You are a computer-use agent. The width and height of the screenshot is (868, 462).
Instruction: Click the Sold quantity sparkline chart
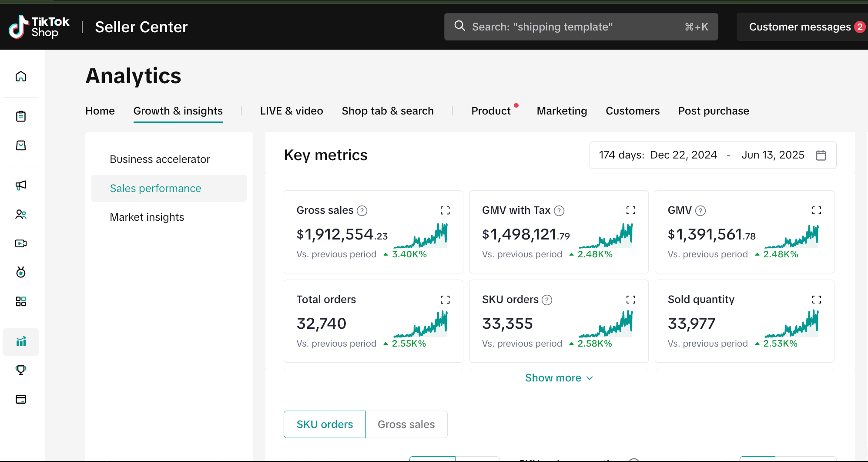pyautogui.click(x=791, y=324)
